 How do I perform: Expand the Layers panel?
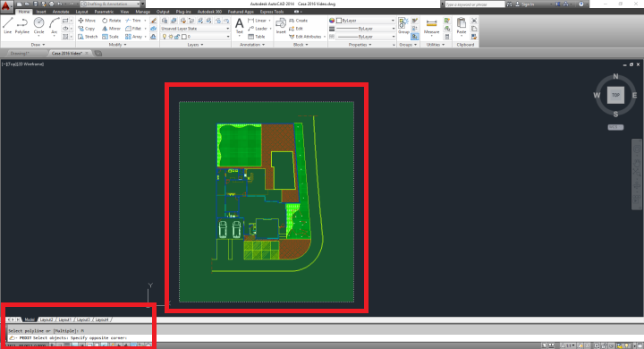(x=195, y=45)
